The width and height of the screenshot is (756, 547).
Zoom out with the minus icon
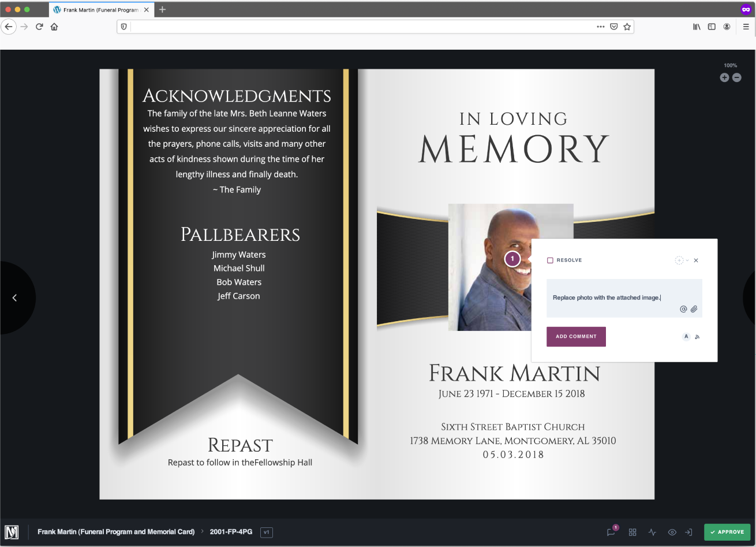pyautogui.click(x=737, y=77)
